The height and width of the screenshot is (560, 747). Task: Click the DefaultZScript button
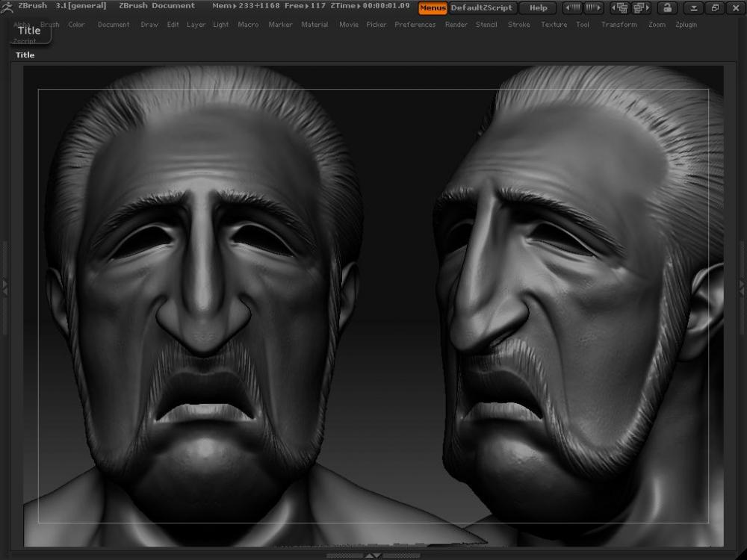(x=482, y=7)
